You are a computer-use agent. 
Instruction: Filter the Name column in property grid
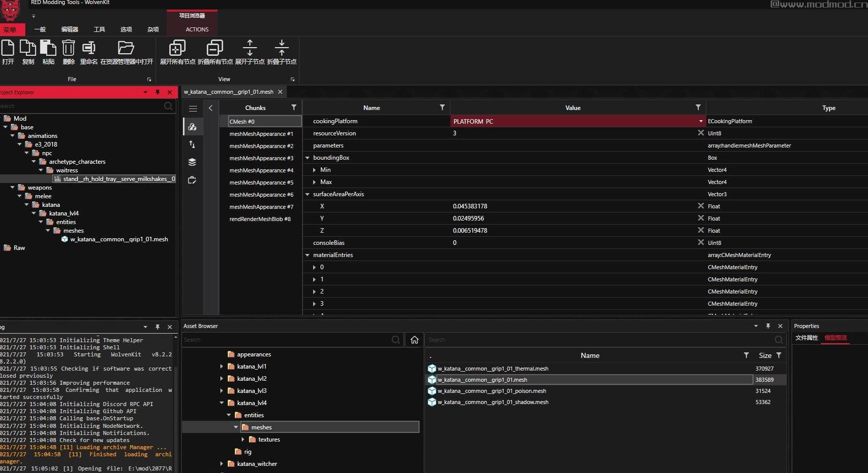pyautogui.click(x=442, y=107)
